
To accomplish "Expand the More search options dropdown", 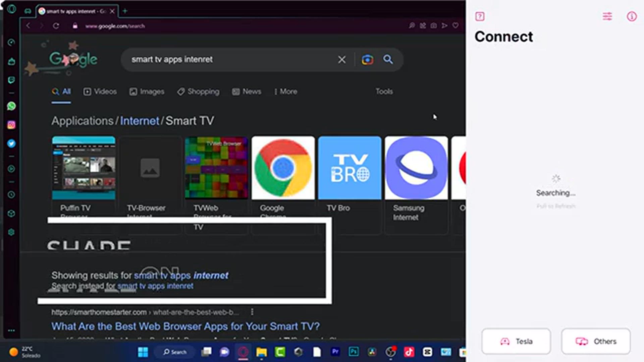I will click(286, 92).
